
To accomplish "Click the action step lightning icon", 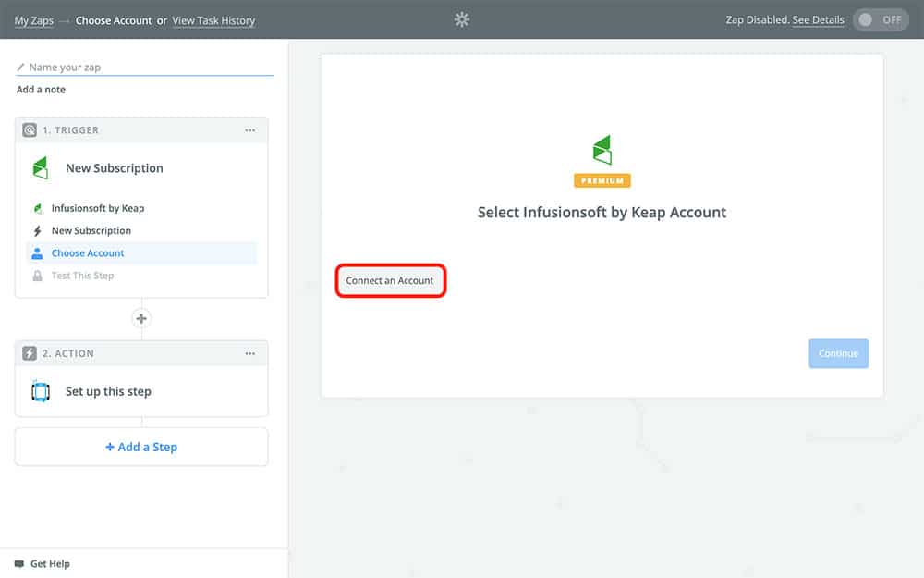I will (x=30, y=353).
